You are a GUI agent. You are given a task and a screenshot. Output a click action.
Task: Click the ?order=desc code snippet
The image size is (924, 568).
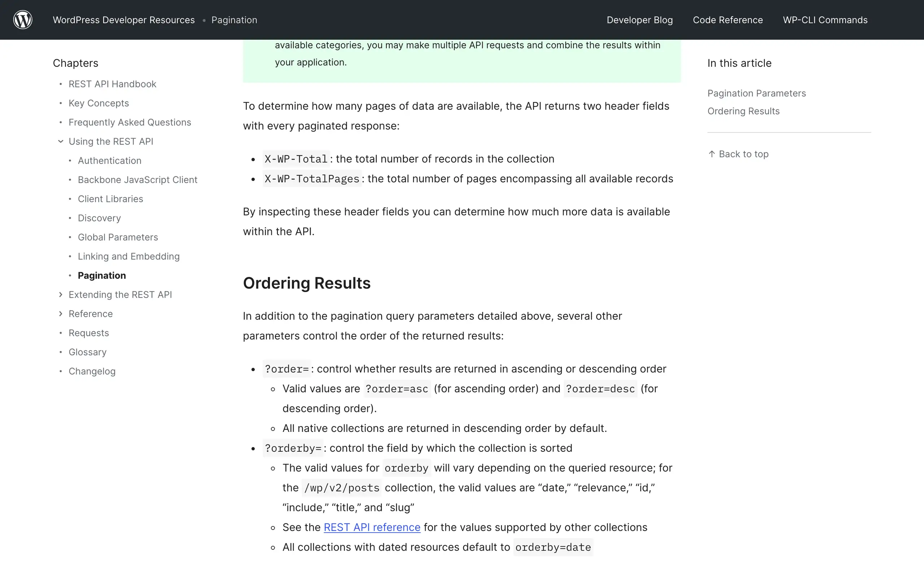(x=600, y=389)
